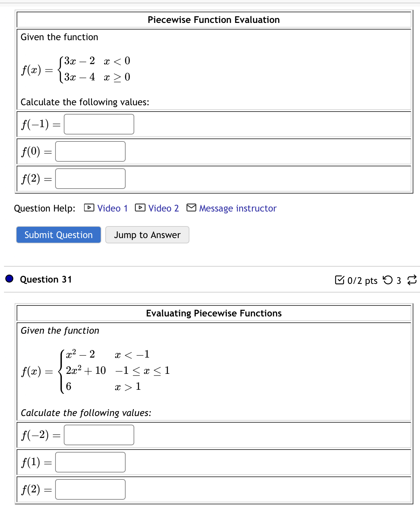420x506 pixels.
Task: Click the Video 2 play icon
Action: 140,208
